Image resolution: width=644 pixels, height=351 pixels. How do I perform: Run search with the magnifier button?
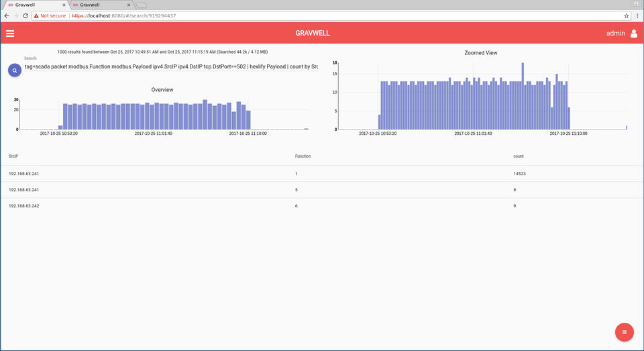click(15, 70)
